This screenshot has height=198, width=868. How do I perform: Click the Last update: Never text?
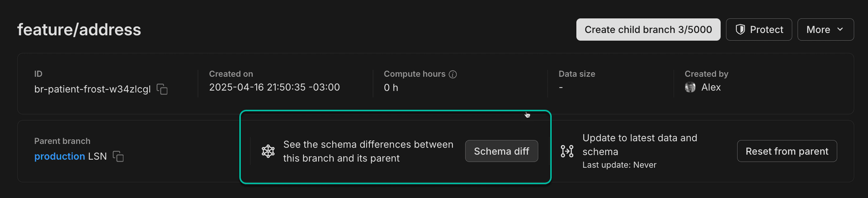point(619,165)
